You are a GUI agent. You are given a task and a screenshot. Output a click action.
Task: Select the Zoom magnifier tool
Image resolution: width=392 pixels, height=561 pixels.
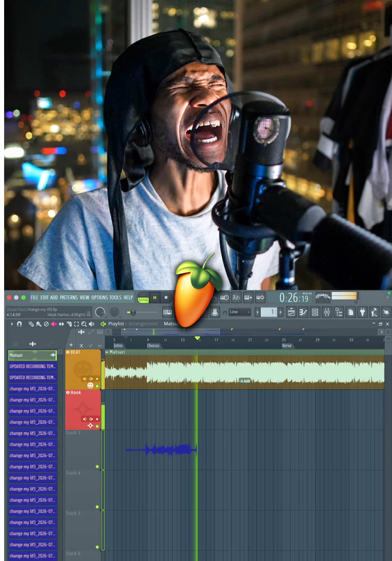(x=84, y=324)
